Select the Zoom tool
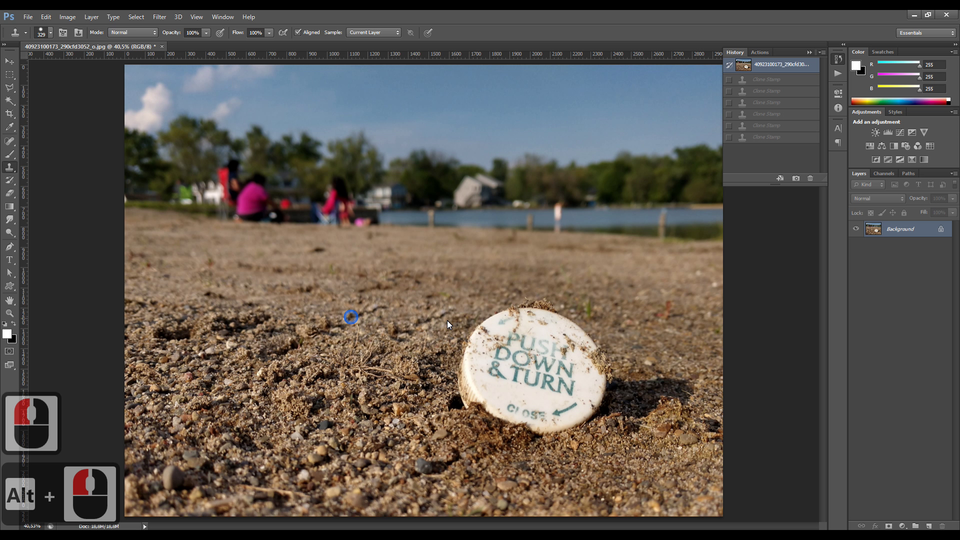This screenshot has height=540, width=960. (9, 313)
